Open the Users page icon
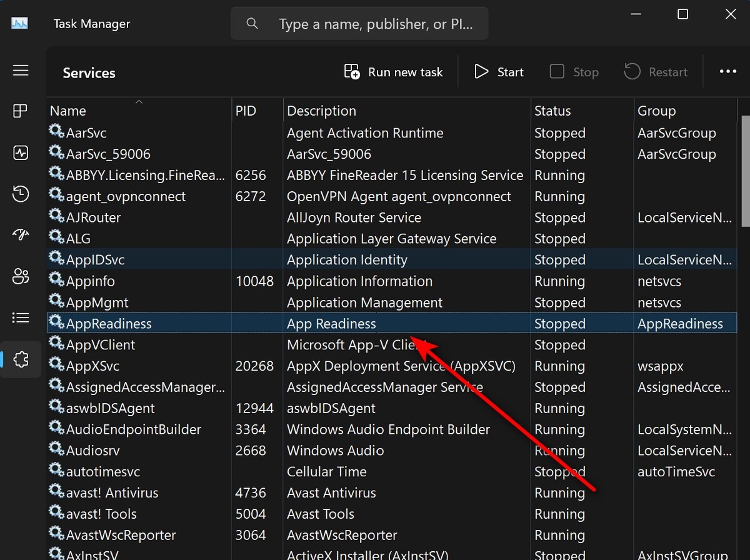Image resolution: width=750 pixels, height=560 pixels. coord(21,276)
